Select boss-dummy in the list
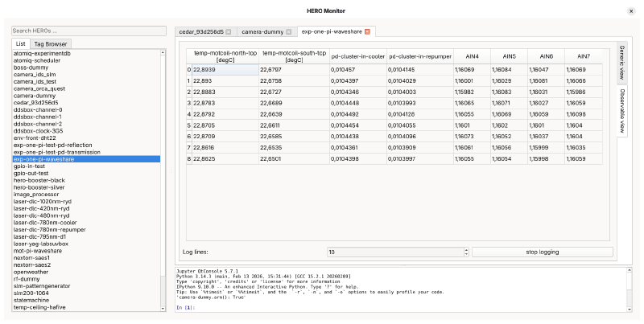Screen dimensions: 644x324 (86, 68)
